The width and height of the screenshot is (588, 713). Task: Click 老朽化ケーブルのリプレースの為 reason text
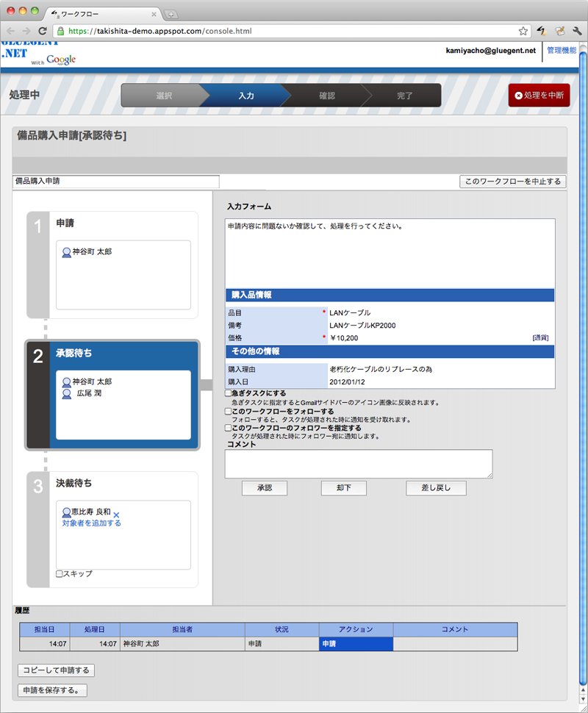[x=381, y=369]
